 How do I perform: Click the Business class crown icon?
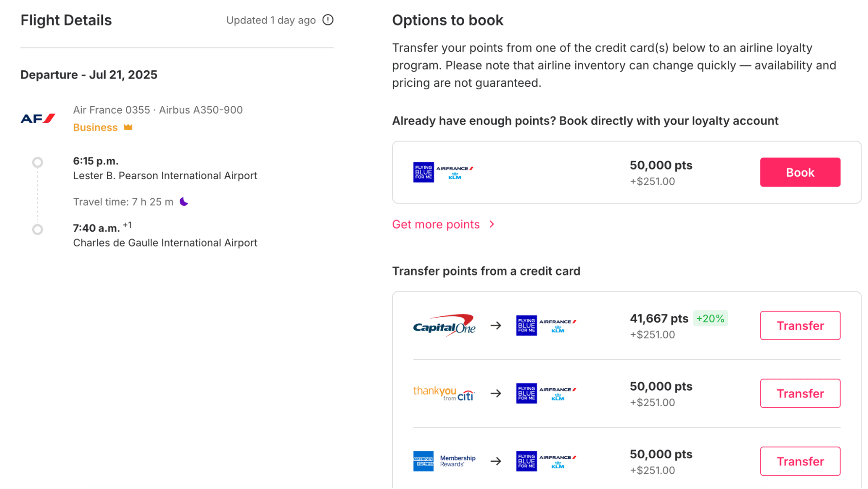pyautogui.click(x=128, y=127)
